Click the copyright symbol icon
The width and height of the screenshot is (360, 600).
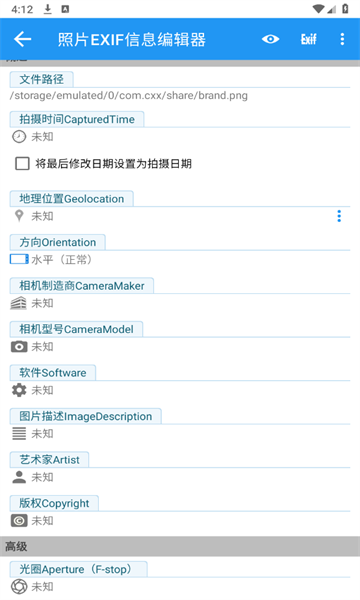click(x=19, y=521)
